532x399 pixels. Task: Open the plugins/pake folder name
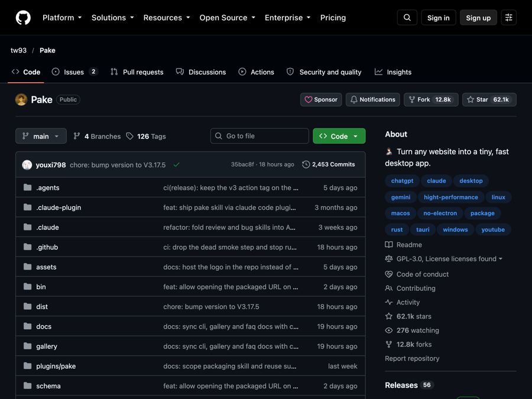coord(56,366)
